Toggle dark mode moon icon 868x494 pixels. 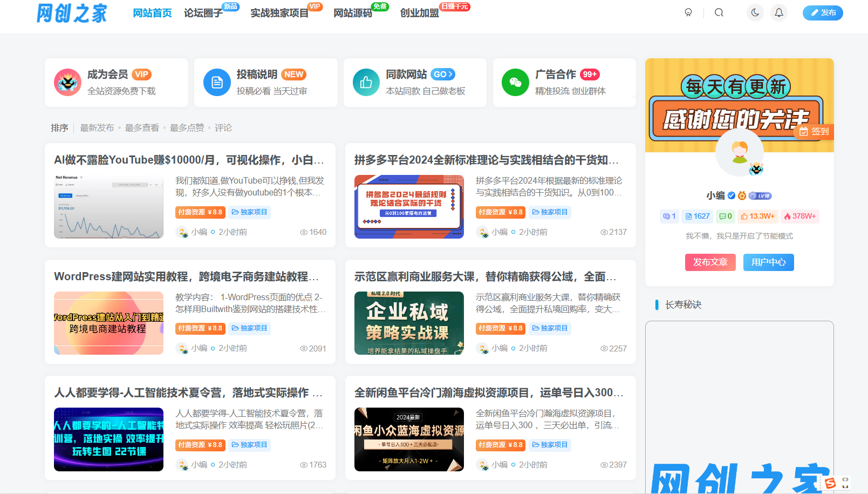click(x=755, y=12)
